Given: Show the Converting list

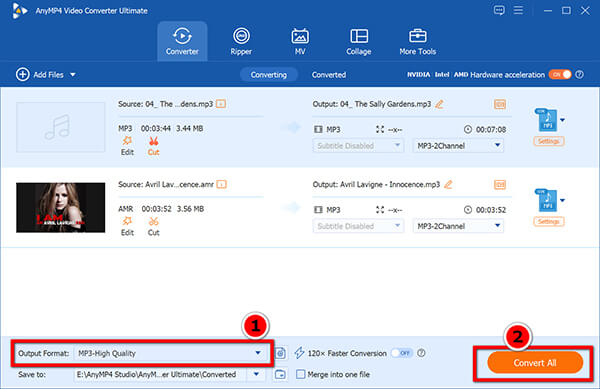Looking at the screenshot, I should [x=269, y=75].
